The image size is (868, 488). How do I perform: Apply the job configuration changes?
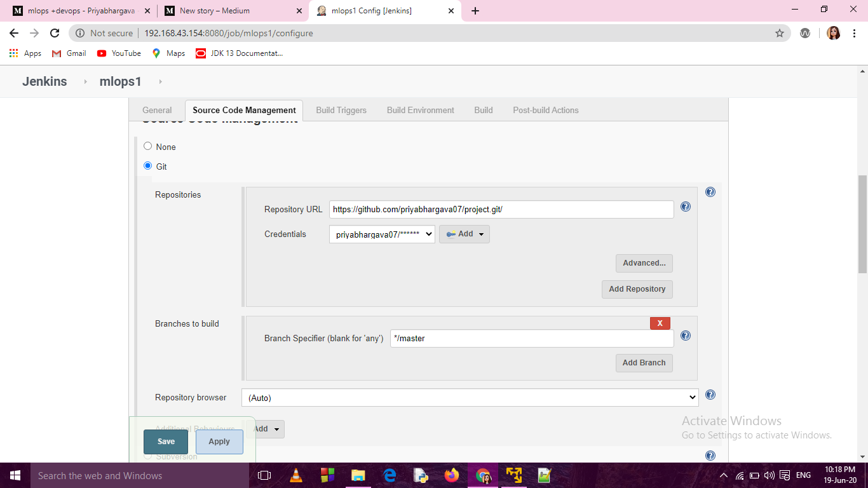pyautogui.click(x=219, y=442)
